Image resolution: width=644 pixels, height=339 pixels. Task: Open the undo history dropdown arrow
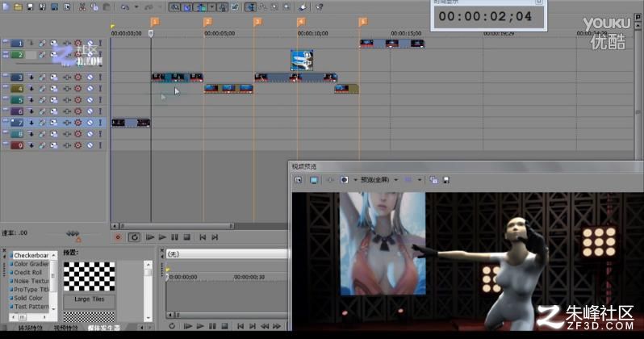pos(136,6)
